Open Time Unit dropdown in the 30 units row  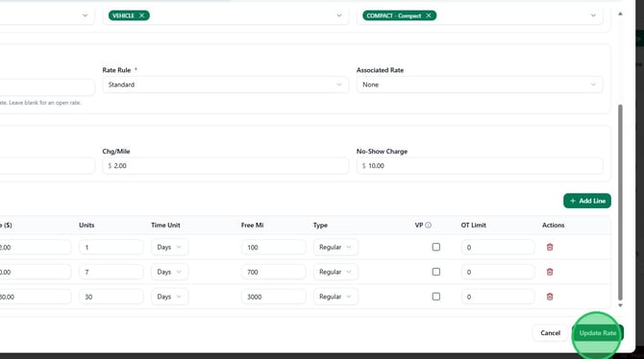pyautogui.click(x=169, y=297)
